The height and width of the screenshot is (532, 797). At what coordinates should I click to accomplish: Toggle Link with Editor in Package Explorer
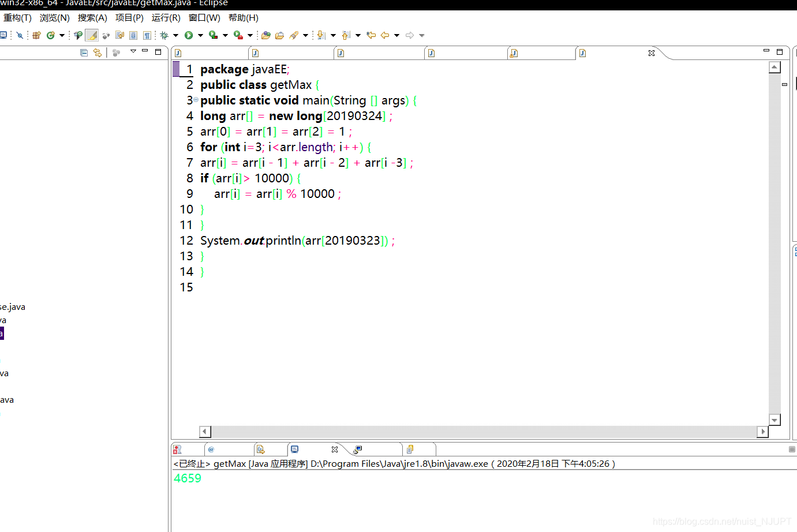point(97,53)
